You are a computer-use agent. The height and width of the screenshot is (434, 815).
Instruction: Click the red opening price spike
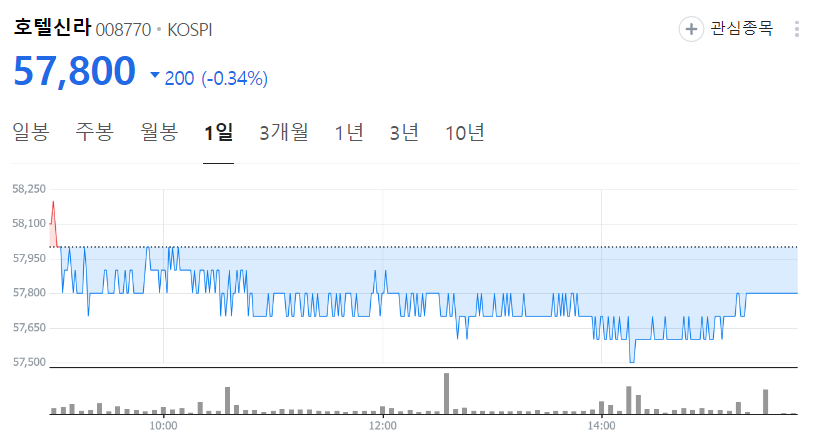(x=54, y=223)
